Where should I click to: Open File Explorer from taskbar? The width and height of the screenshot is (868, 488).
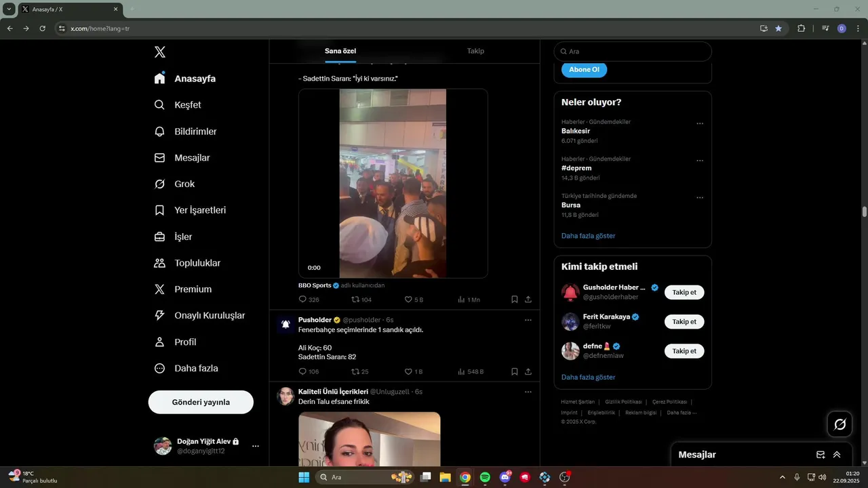(x=445, y=477)
